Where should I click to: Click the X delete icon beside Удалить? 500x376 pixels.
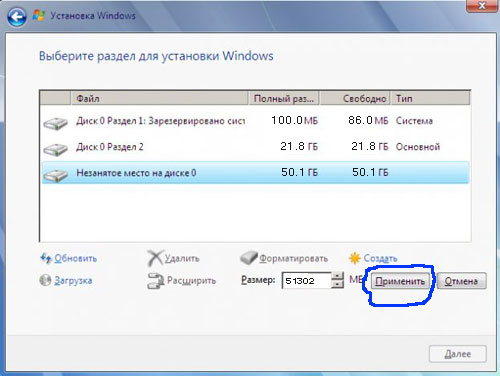(x=155, y=258)
